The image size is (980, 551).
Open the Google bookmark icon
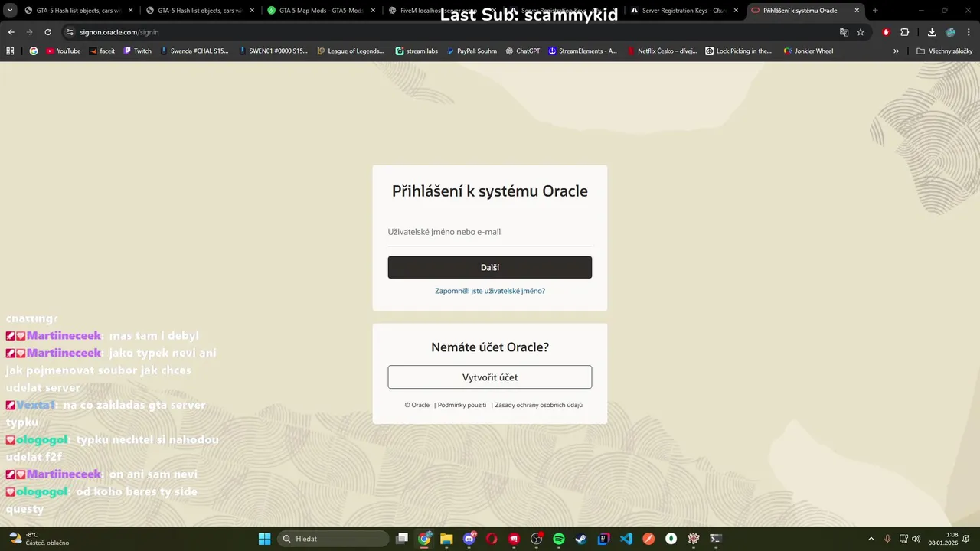tap(34, 51)
